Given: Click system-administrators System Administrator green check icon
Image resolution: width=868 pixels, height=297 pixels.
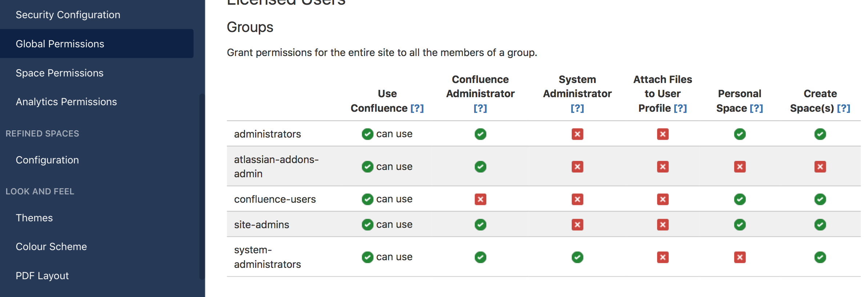Looking at the screenshot, I should coord(577,257).
